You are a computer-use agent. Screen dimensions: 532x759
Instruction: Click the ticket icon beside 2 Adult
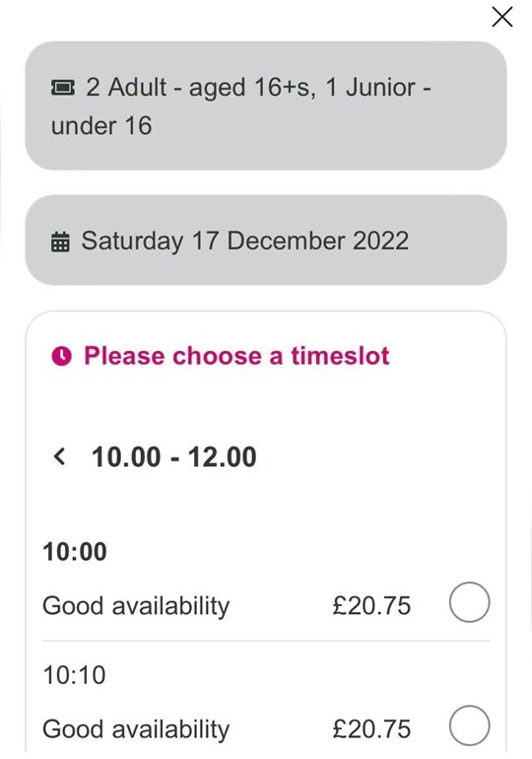click(63, 88)
